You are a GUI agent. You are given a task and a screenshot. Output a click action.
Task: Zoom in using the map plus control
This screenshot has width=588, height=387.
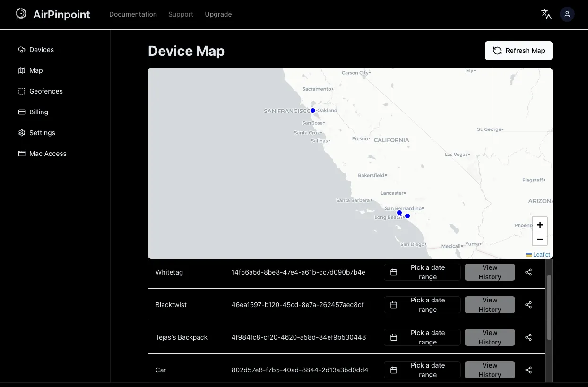tap(540, 224)
